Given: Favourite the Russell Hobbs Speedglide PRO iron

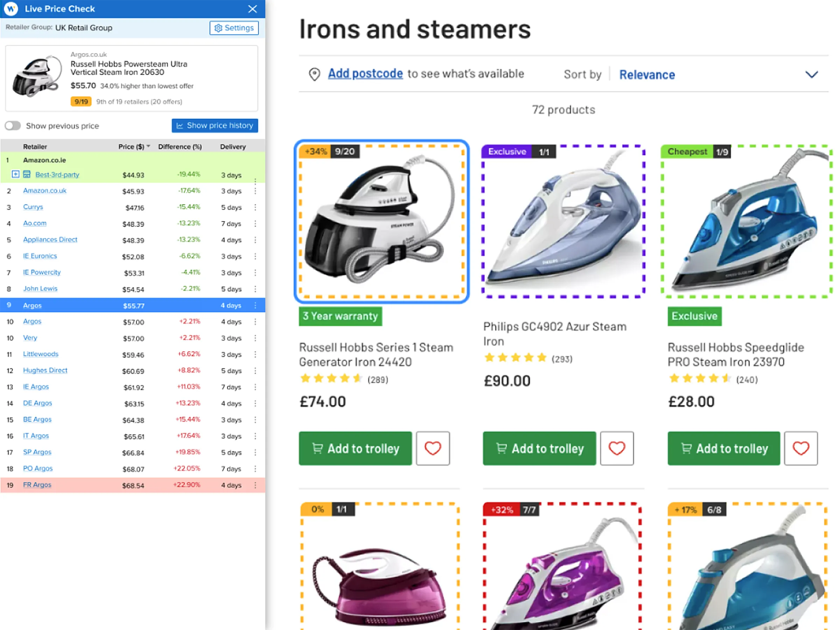Looking at the screenshot, I should click(x=801, y=448).
